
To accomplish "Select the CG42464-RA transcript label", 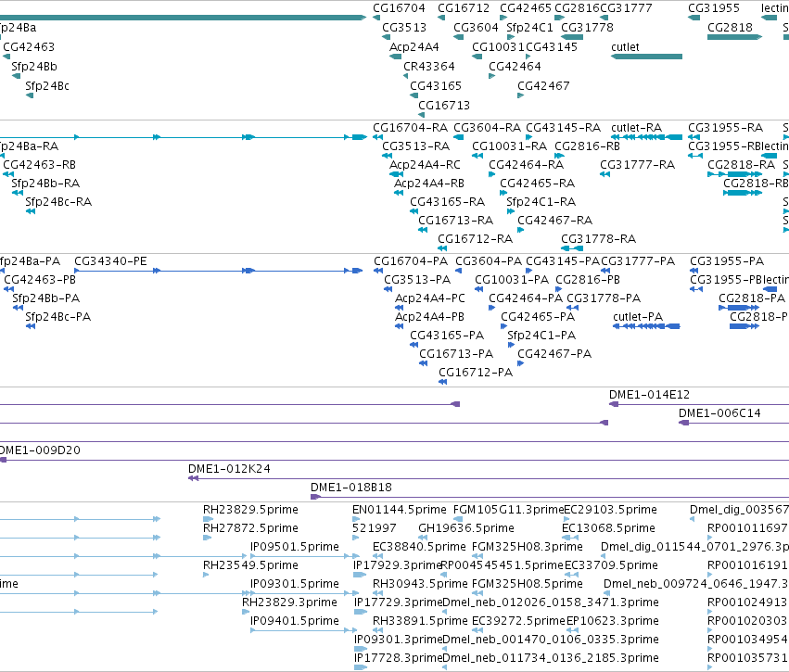I will pyautogui.click(x=526, y=165).
